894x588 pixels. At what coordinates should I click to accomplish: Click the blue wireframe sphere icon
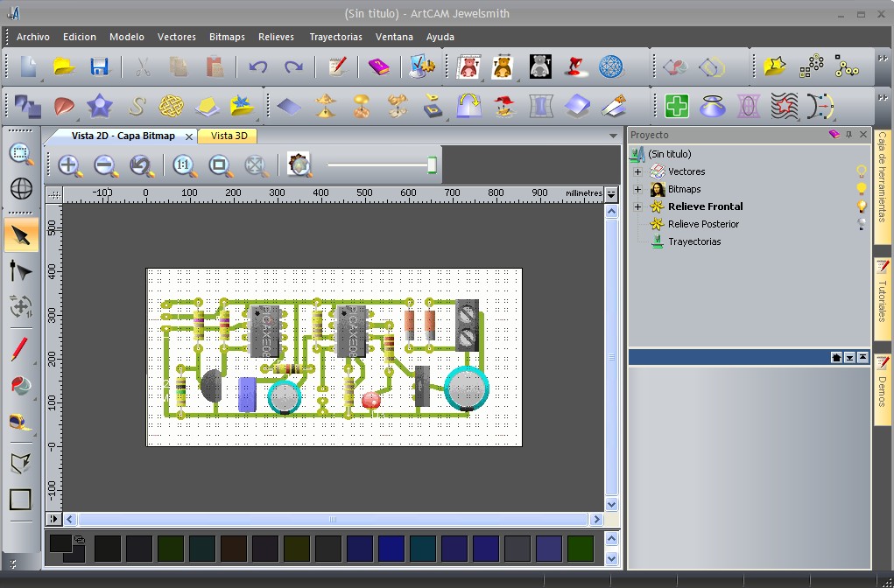610,66
